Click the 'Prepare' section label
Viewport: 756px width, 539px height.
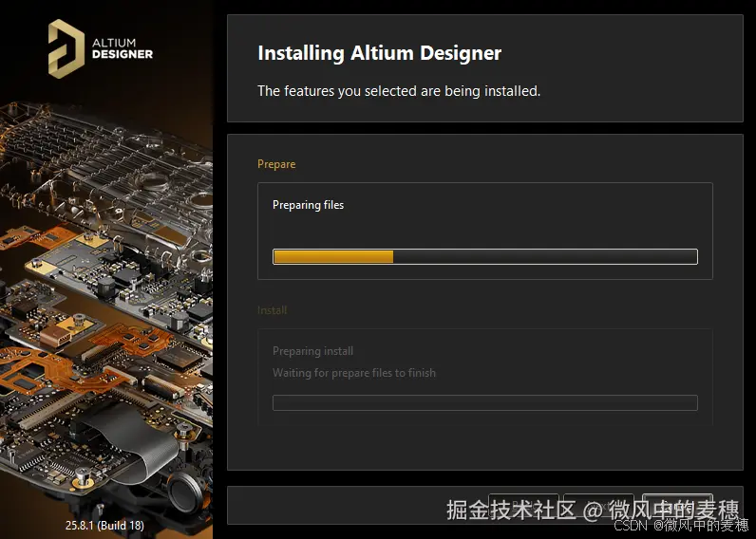(x=276, y=164)
